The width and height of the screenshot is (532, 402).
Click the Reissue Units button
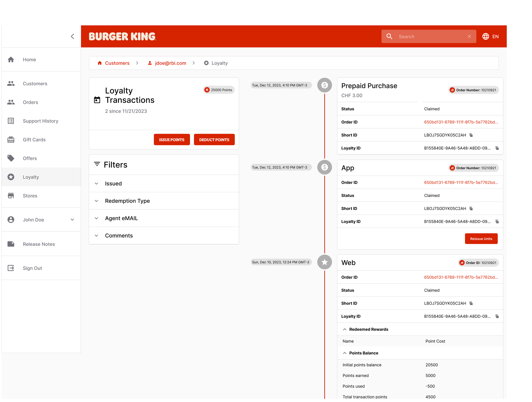[x=481, y=239]
